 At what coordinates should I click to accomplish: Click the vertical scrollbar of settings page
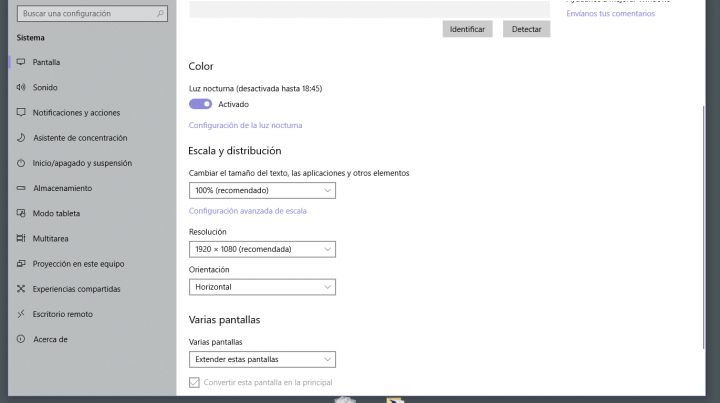(703, 227)
